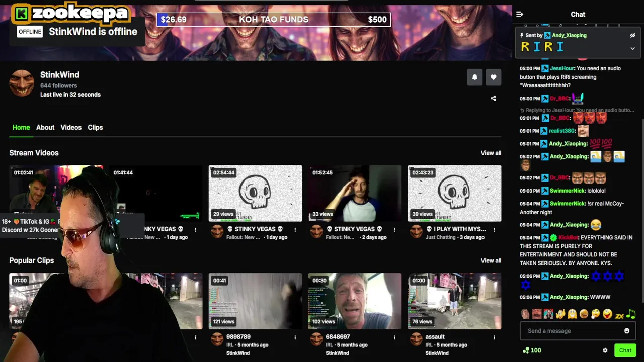Click View all for Popular Clips

pyautogui.click(x=491, y=260)
